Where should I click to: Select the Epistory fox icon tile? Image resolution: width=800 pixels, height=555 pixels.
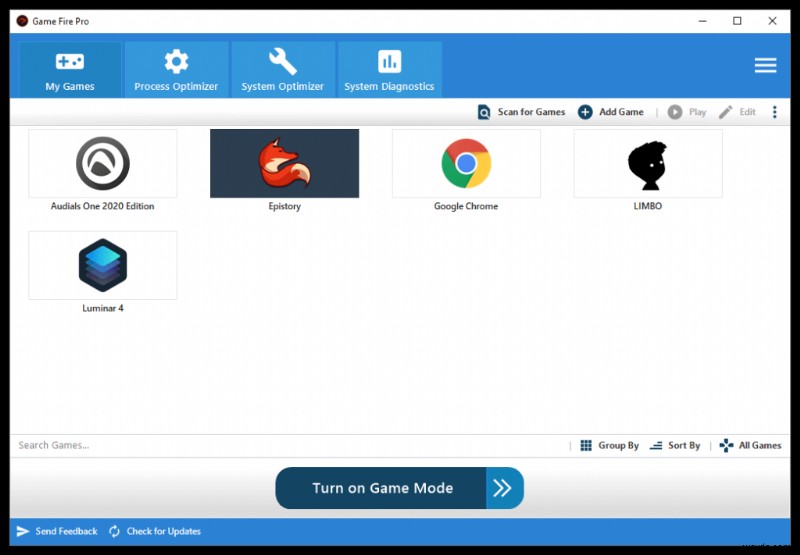click(284, 163)
